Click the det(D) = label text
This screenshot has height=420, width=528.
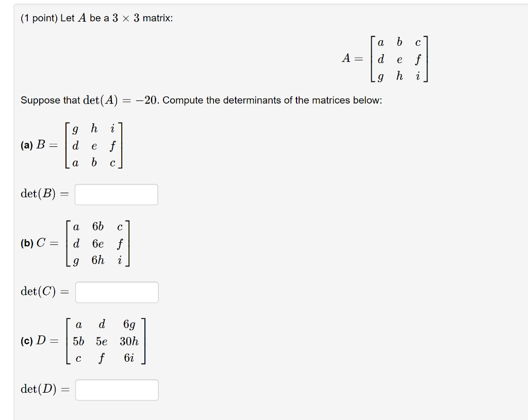pos(44,390)
